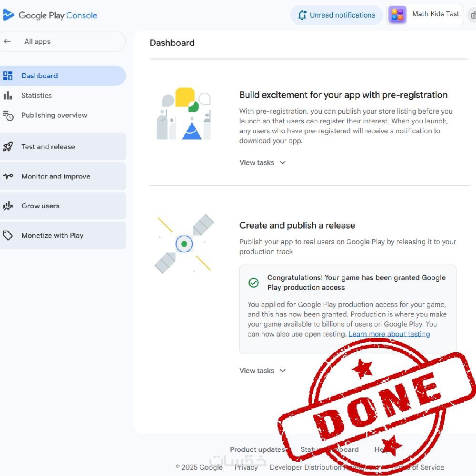
Task: Expand View tasks under Create and publish release
Action: click(x=263, y=371)
